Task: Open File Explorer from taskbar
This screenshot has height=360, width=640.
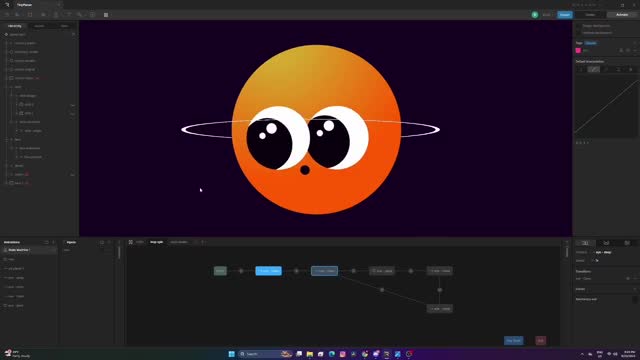Action: coord(310,354)
